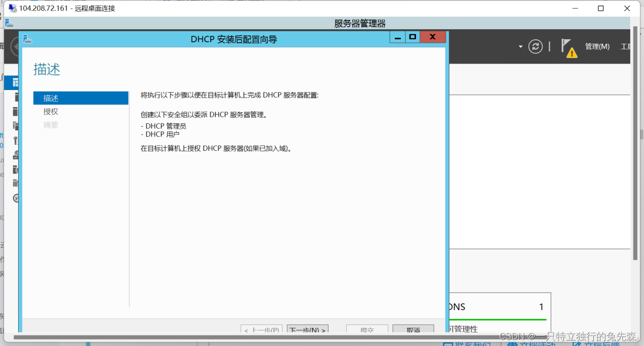Viewport: 644px width, 346px height.
Task: Open dropdown arrow beside the refresh icon
Action: (521, 47)
